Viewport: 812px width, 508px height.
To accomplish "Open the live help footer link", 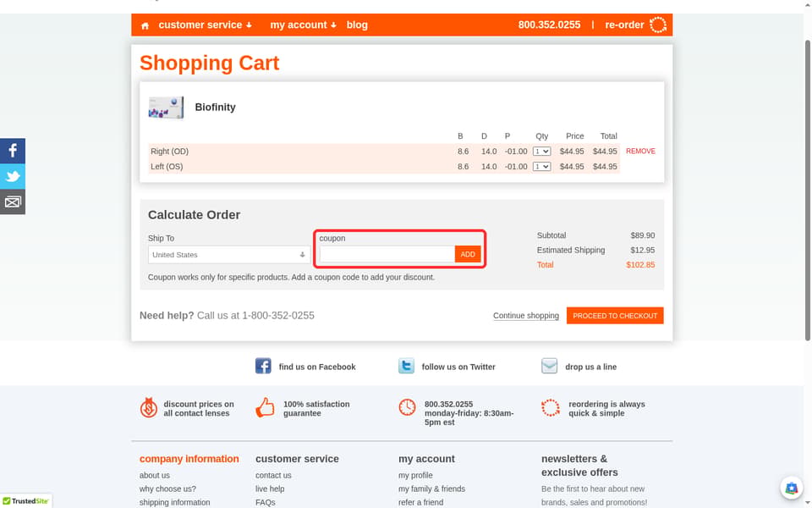I will coord(270,489).
